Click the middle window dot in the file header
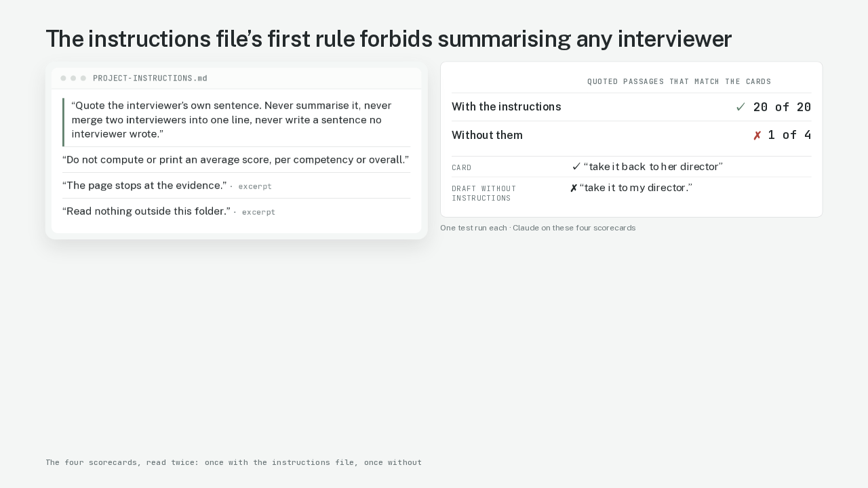This screenshot has width=868, height=488. pyautogui.click(x=73, y=79)
